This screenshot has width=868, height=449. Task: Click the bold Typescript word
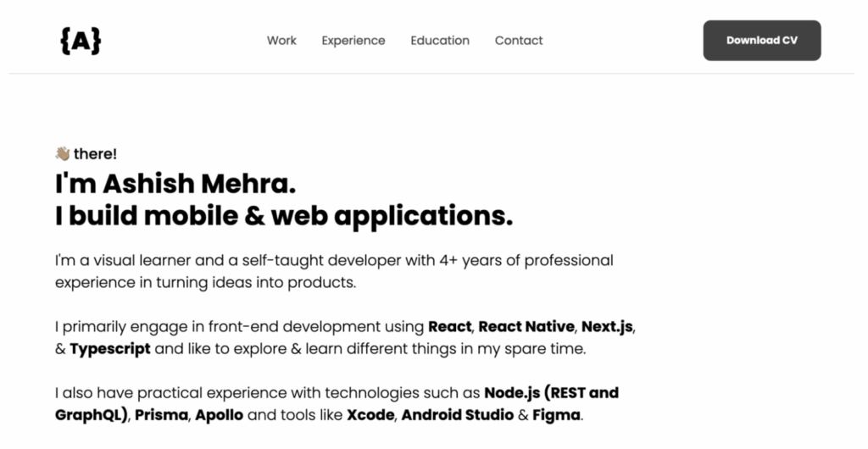click(109, 349)
